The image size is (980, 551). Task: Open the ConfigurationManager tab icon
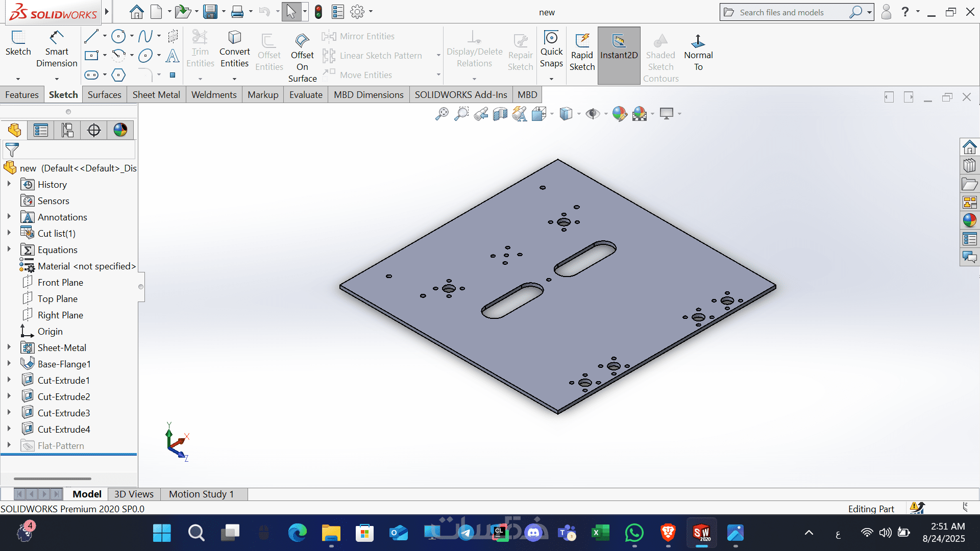coord(67,130)
